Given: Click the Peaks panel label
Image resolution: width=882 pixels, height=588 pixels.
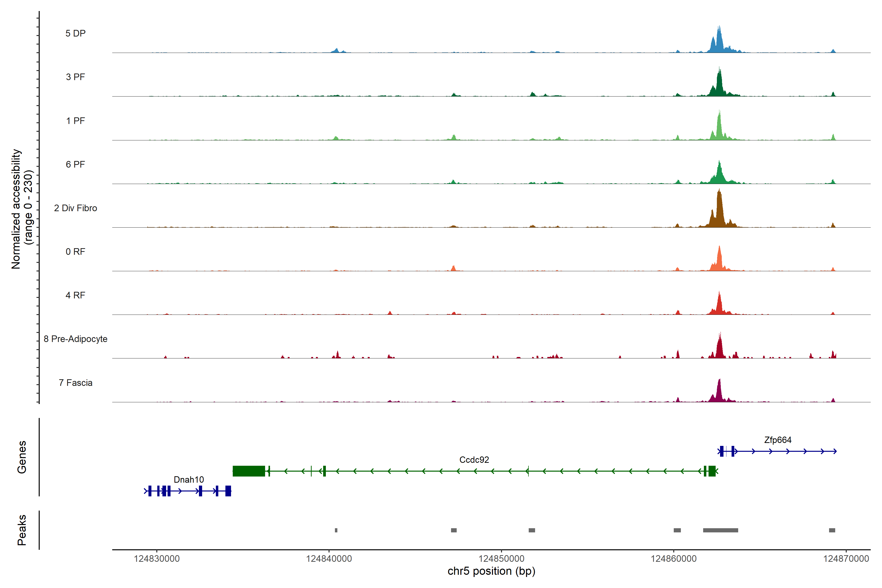Looking at the screenshot, I should click(x=22, y=530).
